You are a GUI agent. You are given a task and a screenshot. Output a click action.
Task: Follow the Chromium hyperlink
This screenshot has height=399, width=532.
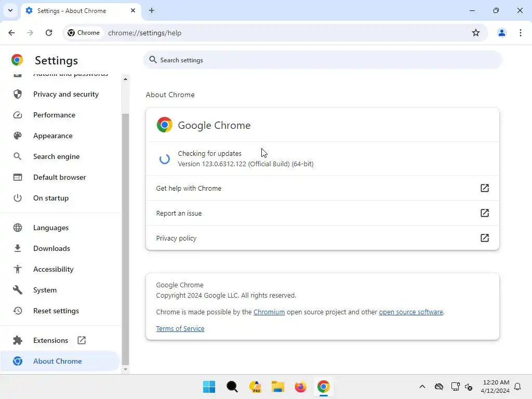click(269, 312)
